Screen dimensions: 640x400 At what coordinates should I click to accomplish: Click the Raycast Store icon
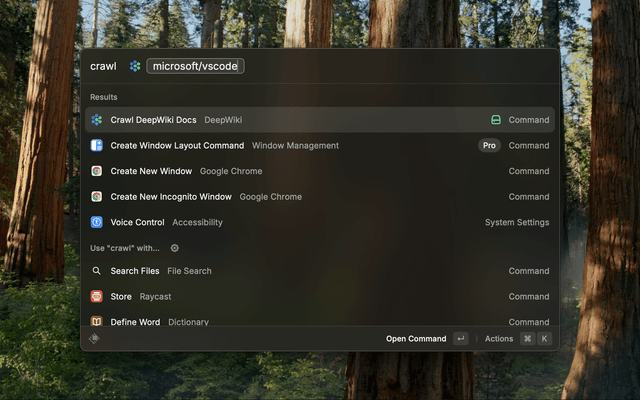point(97,296)
